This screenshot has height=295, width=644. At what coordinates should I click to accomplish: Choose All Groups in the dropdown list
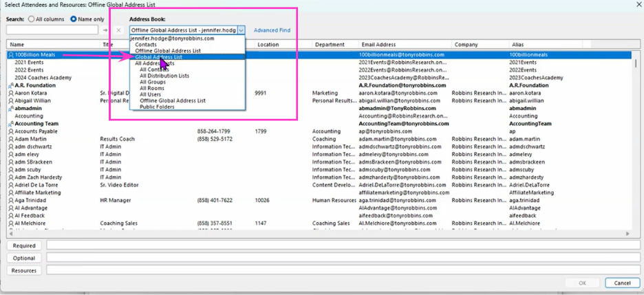pos(152,82)
